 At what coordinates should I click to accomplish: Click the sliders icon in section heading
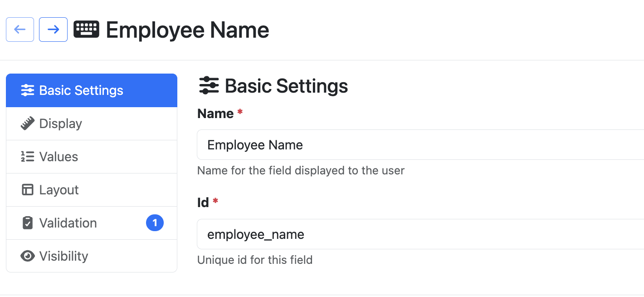click(209, 85)
